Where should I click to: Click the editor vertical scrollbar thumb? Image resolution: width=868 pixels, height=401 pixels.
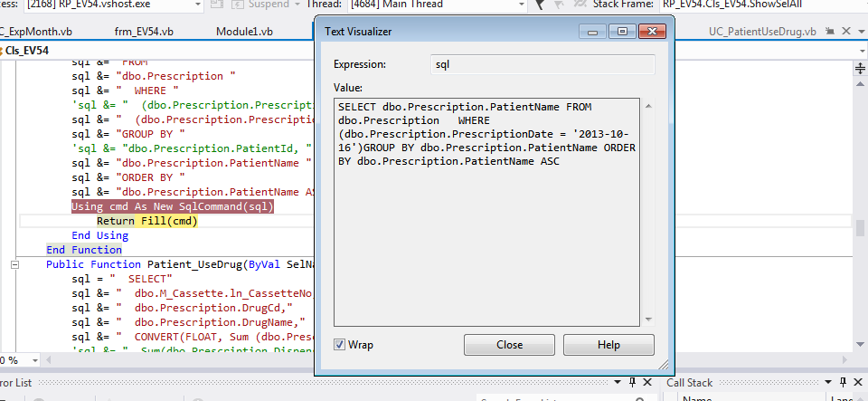point(860,227)
